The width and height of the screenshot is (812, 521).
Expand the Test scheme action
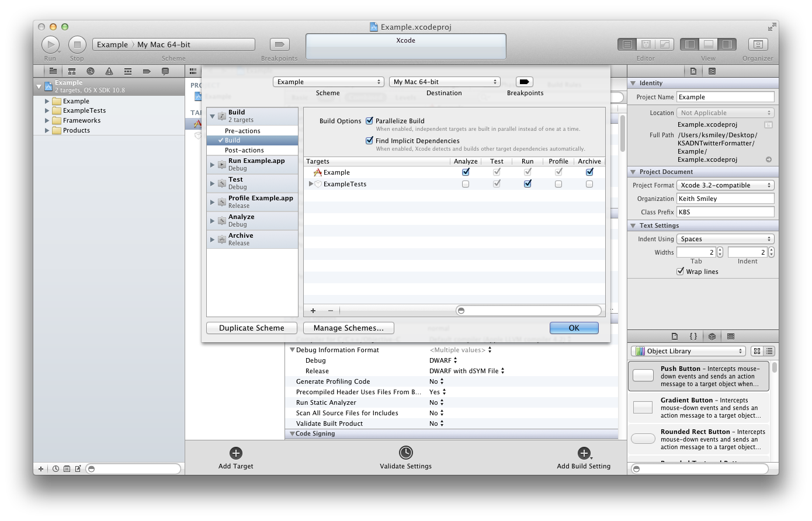212,183
